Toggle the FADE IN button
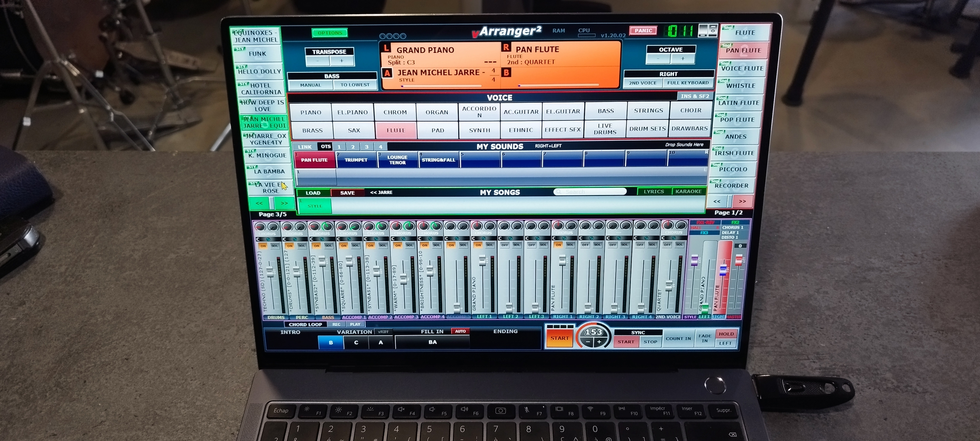 pyautogui.click(x=704, y=338)
